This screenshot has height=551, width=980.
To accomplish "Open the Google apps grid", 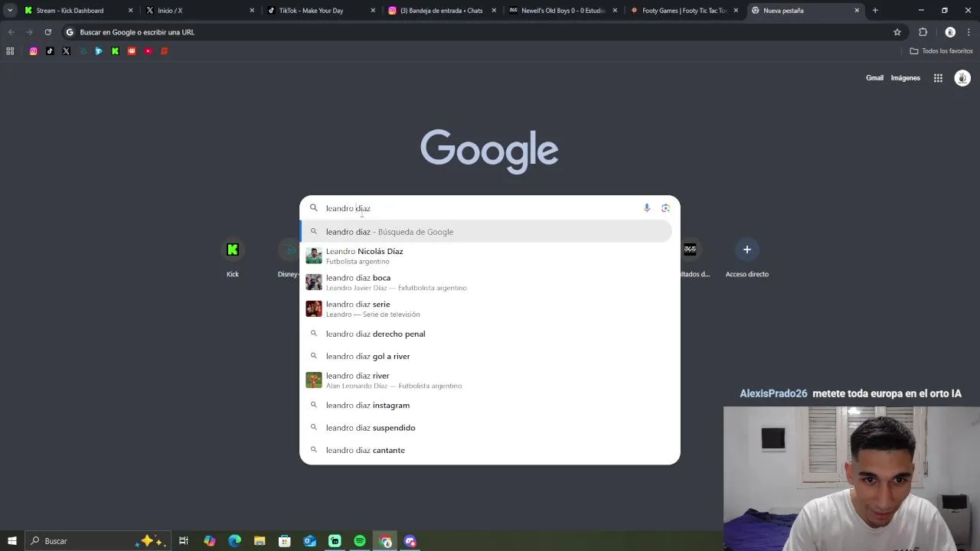I will click(x=938, y=78).
